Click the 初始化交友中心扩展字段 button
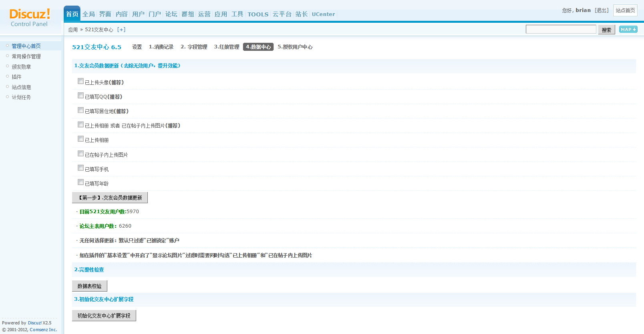644x334 pixels. [104, 316]
